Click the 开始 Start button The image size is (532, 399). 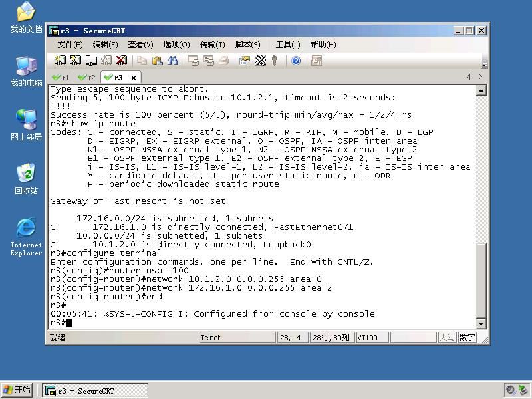tap(17, 390)
